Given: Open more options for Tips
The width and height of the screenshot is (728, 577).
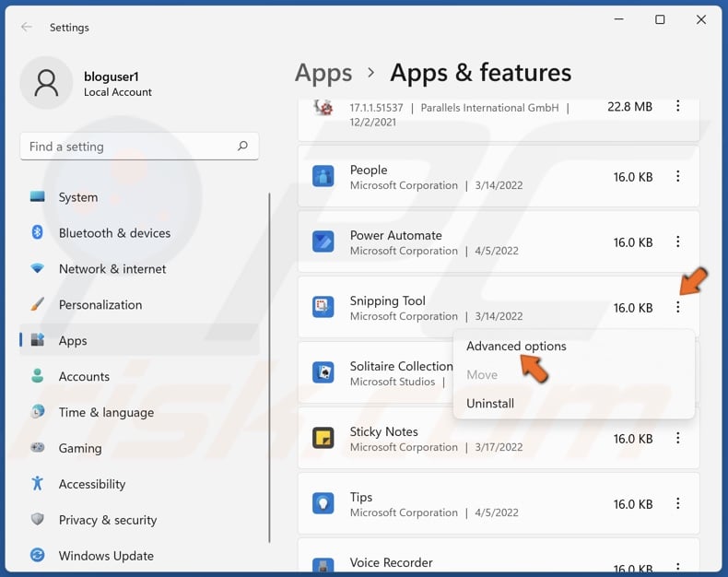Looking at the screenshot, I should pyautogui.click(x=678, y=503).
